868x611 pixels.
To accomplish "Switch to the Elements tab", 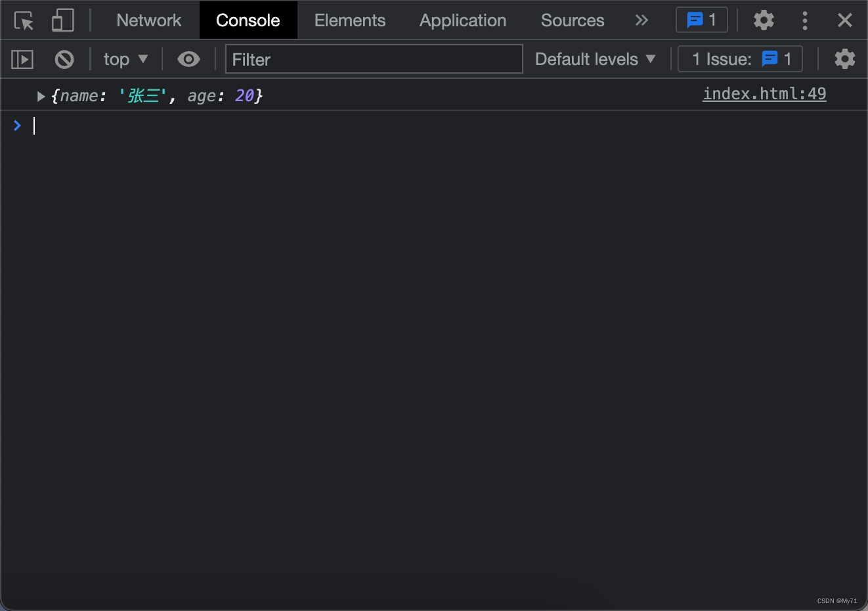I will coord(349,21).
